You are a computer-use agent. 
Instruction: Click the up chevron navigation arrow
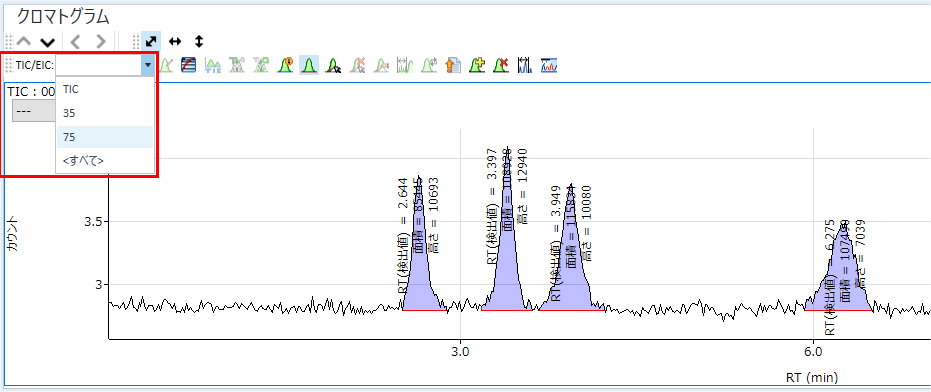24,42
